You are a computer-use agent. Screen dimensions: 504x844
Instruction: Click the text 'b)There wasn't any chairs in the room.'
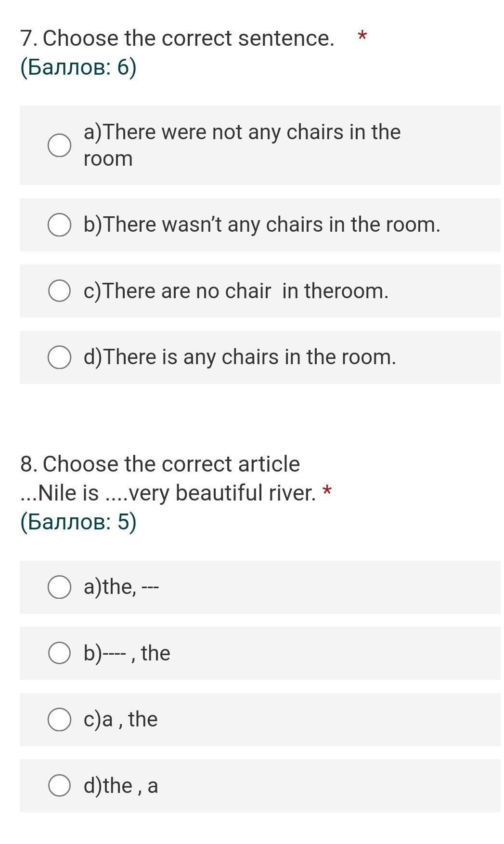262,224
